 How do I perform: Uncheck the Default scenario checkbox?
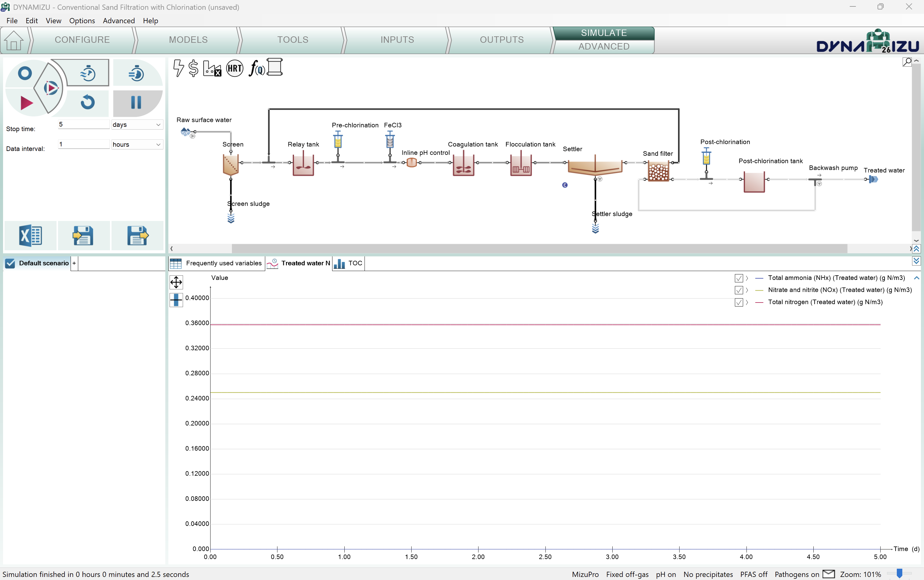click(x=10, y=263)
